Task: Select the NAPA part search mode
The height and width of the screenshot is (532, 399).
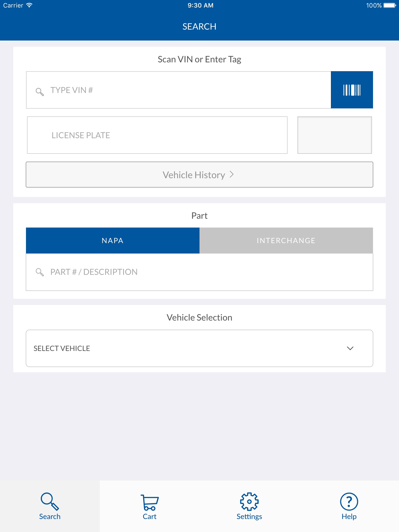Action: tap(113, 241)
